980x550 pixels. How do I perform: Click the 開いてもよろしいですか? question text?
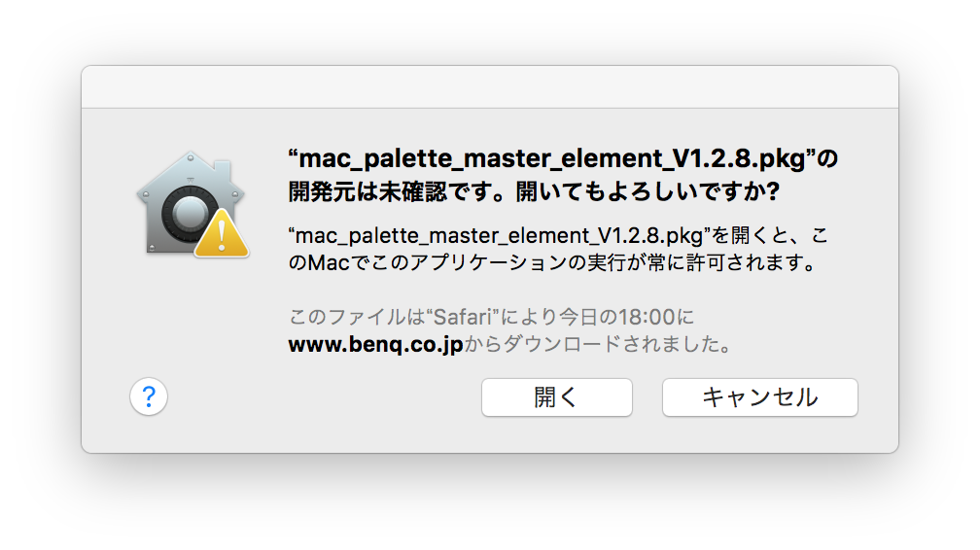(x=647, y=191)
